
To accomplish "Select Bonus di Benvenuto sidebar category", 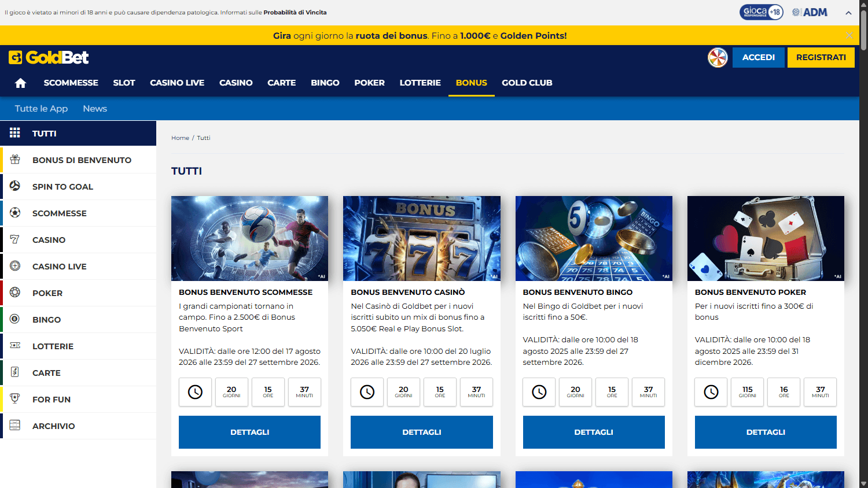I will 78,160.
